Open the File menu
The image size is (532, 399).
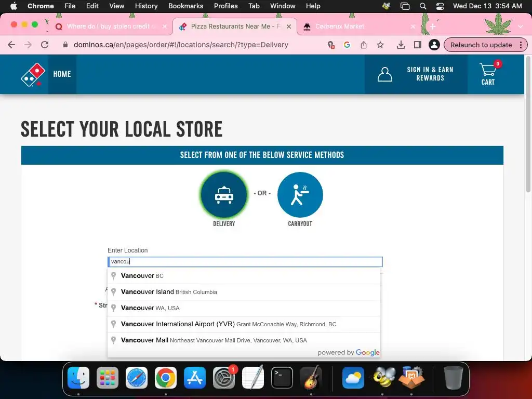coord(70,6)
